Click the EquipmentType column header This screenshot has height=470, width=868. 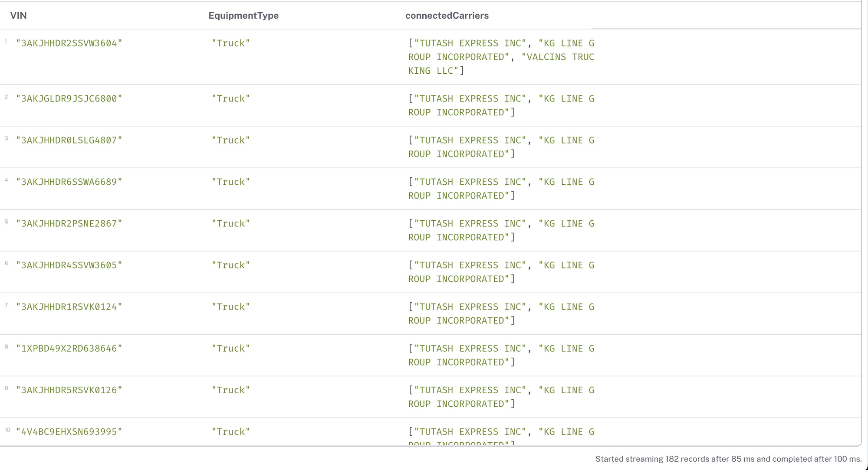(243, 16)
